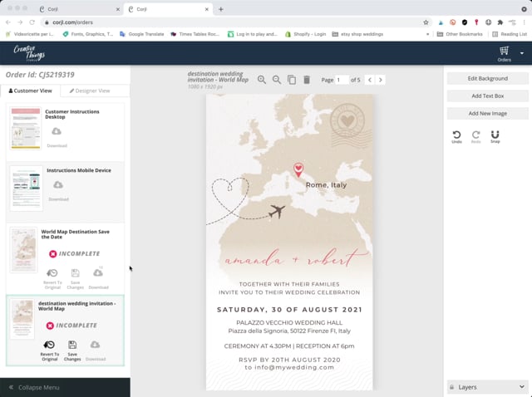Viewport: 532px width, 397px height.
Task: Download the Instructions Mobile Device file
Action: pos(58,189)
